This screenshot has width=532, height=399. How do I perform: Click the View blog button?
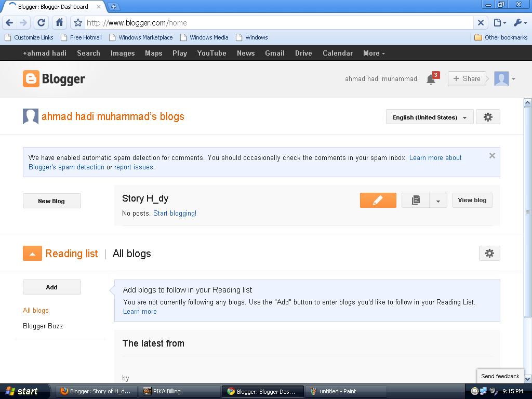pos(472,200)
